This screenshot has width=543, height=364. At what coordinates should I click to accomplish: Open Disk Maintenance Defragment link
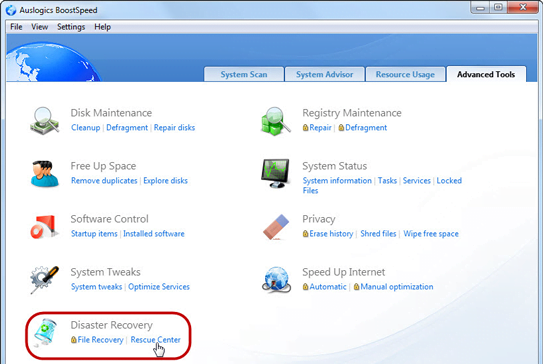(127, 127)
